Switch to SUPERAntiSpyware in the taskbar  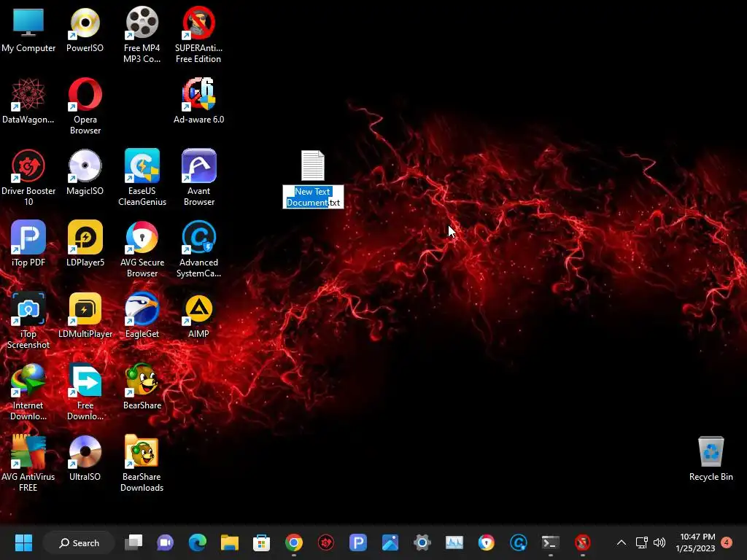coord(583,542)
